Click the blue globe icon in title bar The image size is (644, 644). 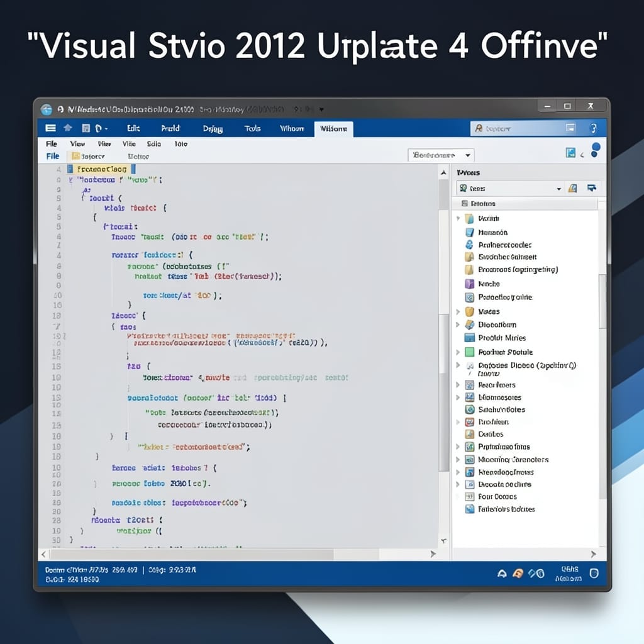tap(47, 109)
